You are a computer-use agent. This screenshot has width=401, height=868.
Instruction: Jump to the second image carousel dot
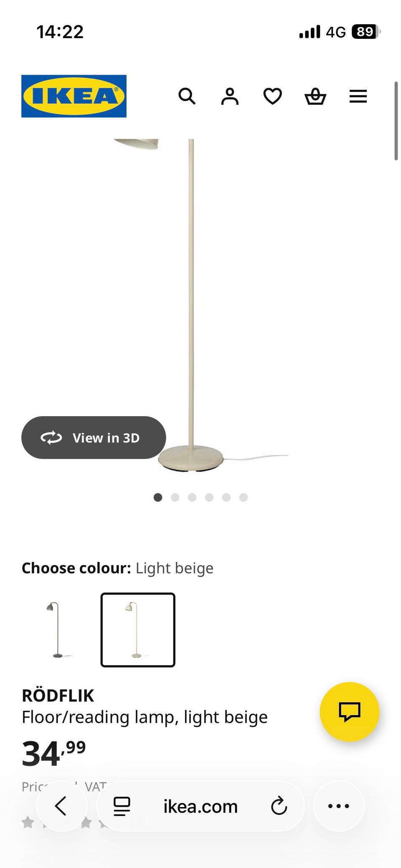[x=175, y=497]
